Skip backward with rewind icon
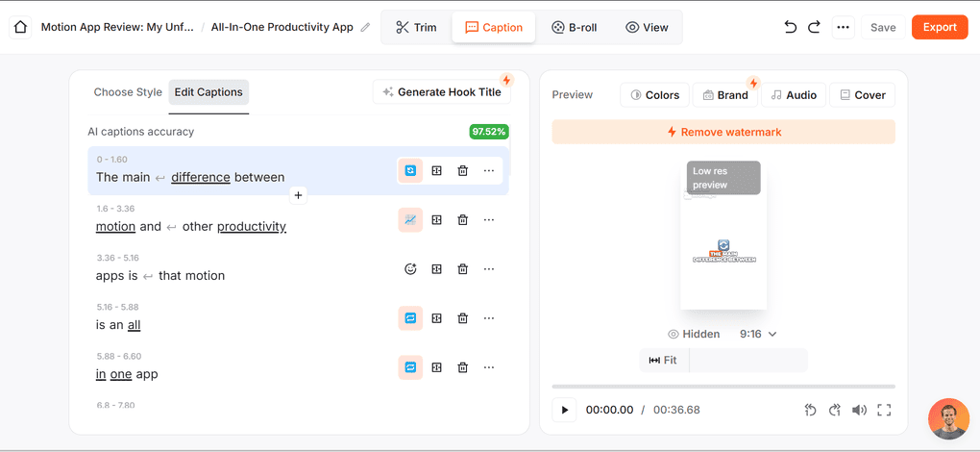The height and width of the screenshot is (452, 980). tap(811, 410)
